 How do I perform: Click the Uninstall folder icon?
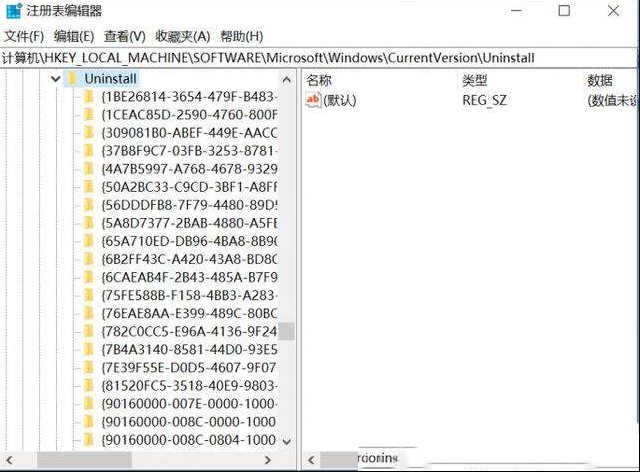point(72,79)
